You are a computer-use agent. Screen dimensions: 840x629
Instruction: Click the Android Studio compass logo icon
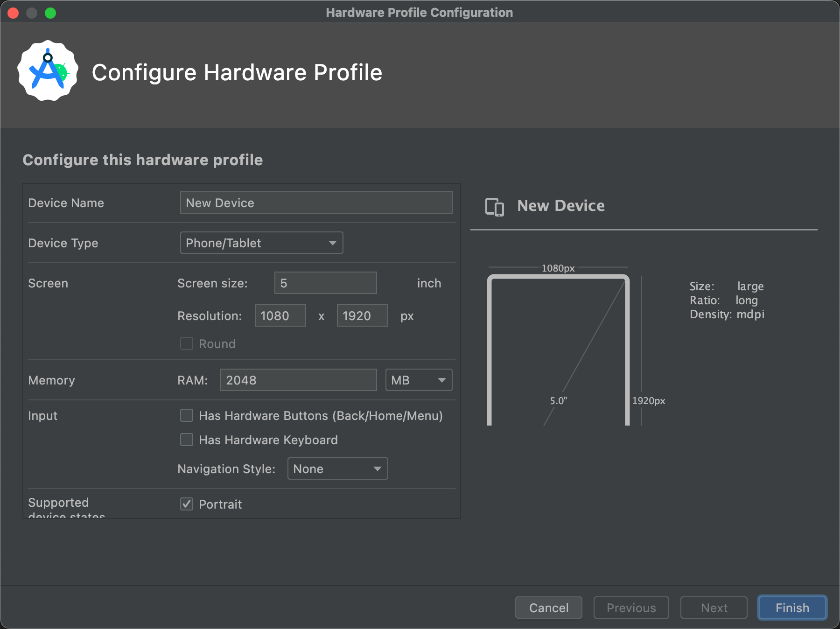pyautogui.click(x=47, y=71)
